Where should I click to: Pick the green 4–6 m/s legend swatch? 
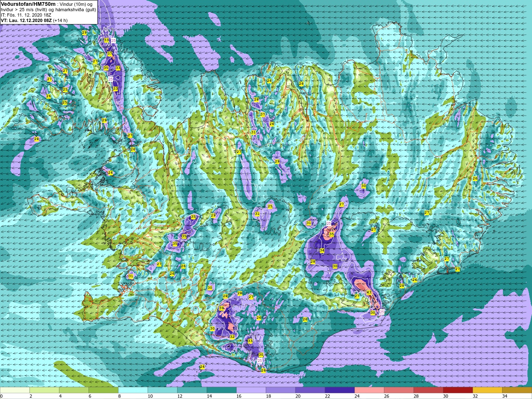click(74, 390)
